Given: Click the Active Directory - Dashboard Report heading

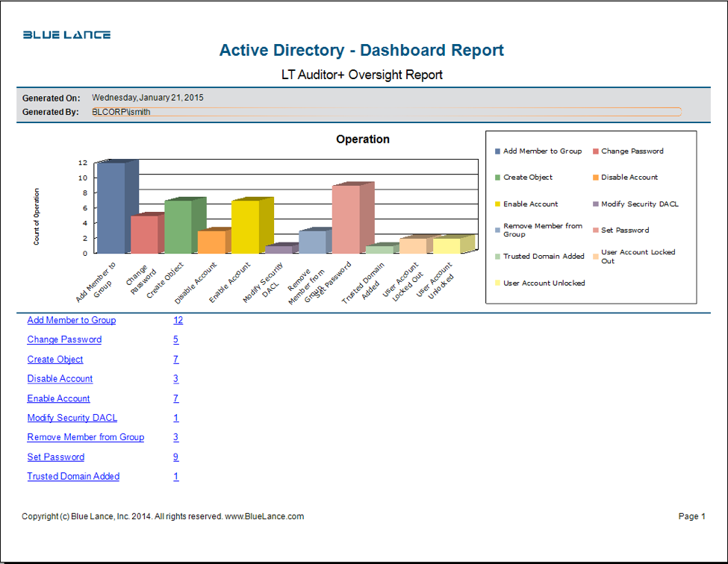Looking at the screenshot, I should (x=361, y=50).
